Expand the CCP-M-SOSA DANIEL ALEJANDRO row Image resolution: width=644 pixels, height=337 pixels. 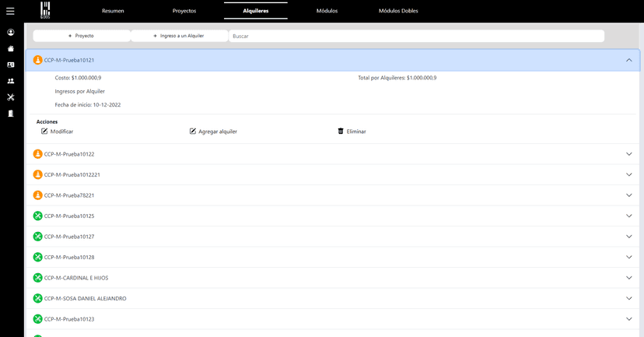(x=629, y=298)
